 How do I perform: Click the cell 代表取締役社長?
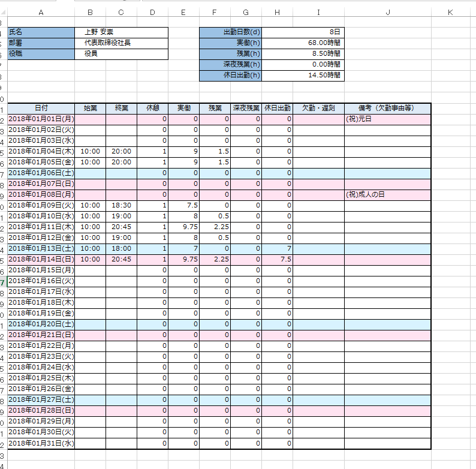pos(122,43)
